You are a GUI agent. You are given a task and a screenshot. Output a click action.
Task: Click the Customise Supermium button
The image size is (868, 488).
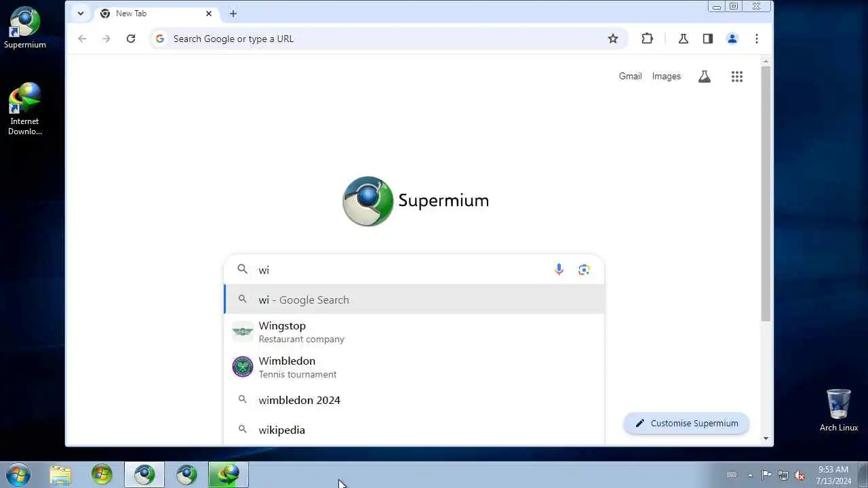click(686, 423)
